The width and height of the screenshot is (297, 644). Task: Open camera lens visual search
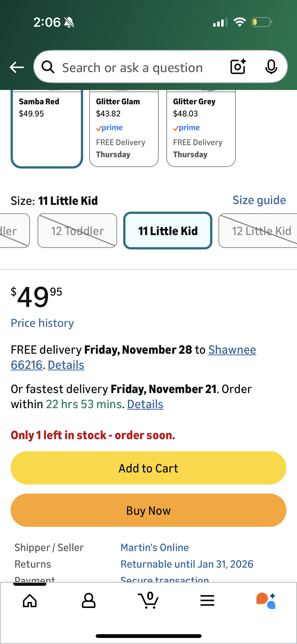[x=238, y=67]
